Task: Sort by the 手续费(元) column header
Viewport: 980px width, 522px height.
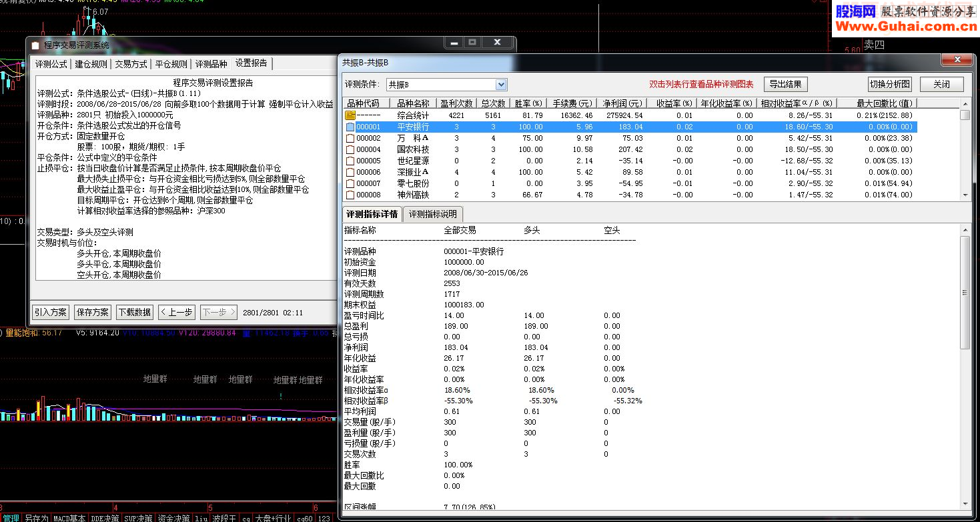Action: (571, 103)
